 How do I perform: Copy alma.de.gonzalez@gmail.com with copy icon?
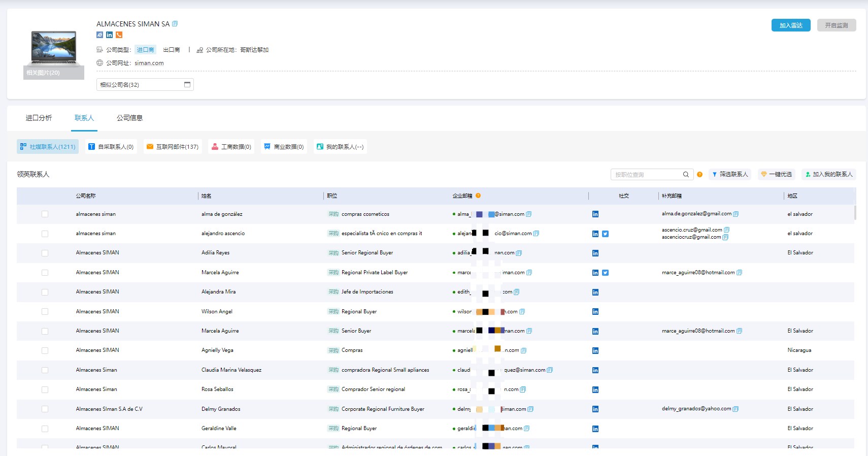tap(736, 214)
